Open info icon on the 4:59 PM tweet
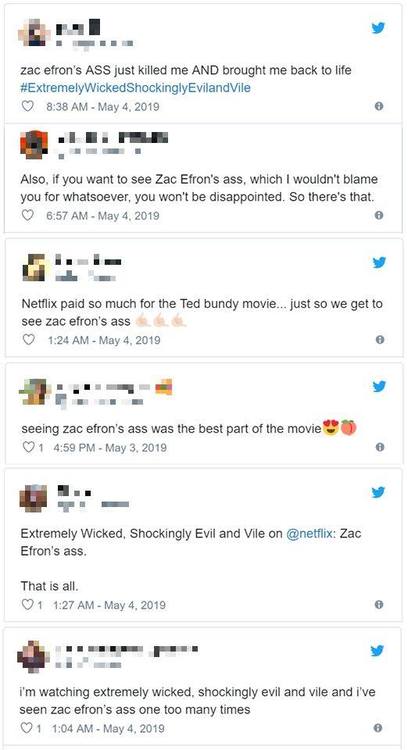This screenshot has width=408, height=750. coord(379,447)
